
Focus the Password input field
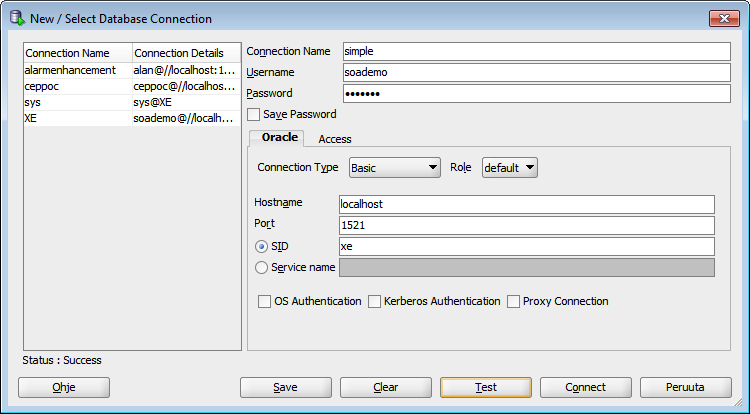(x=537, y=94)
